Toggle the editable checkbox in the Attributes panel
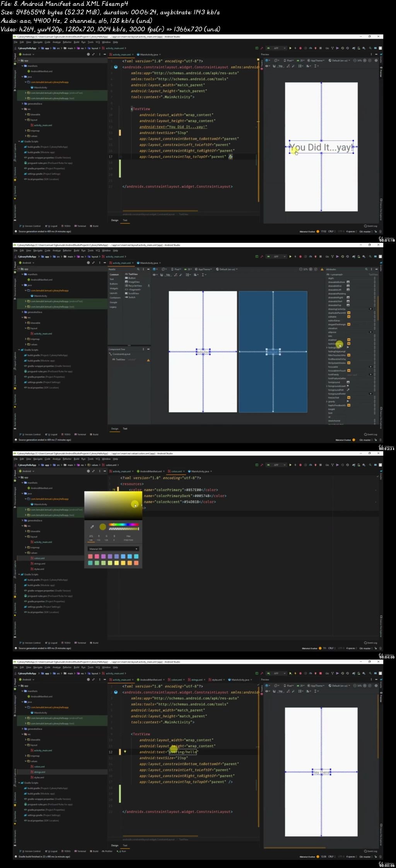396x868 pixels. (x=349, y=317)
